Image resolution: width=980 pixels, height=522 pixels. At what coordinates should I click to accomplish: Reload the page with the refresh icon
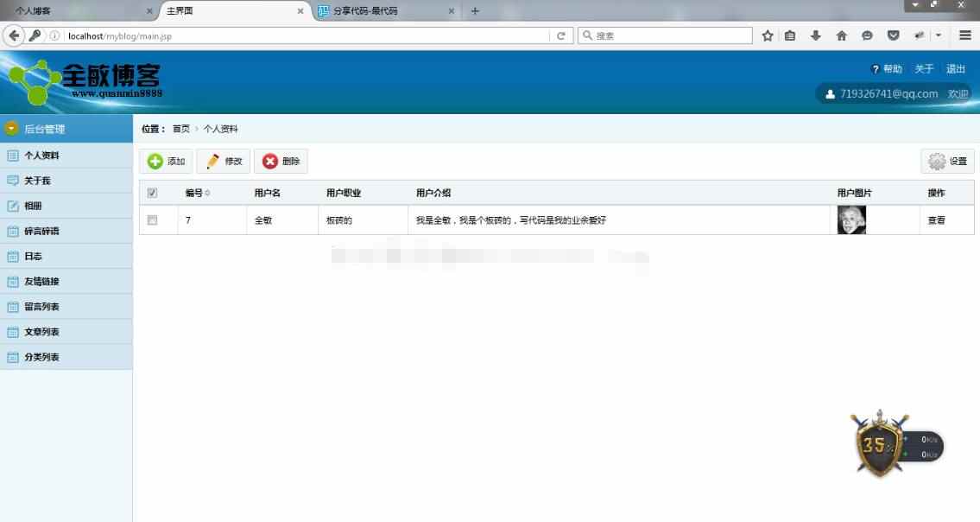coord(560,35)
